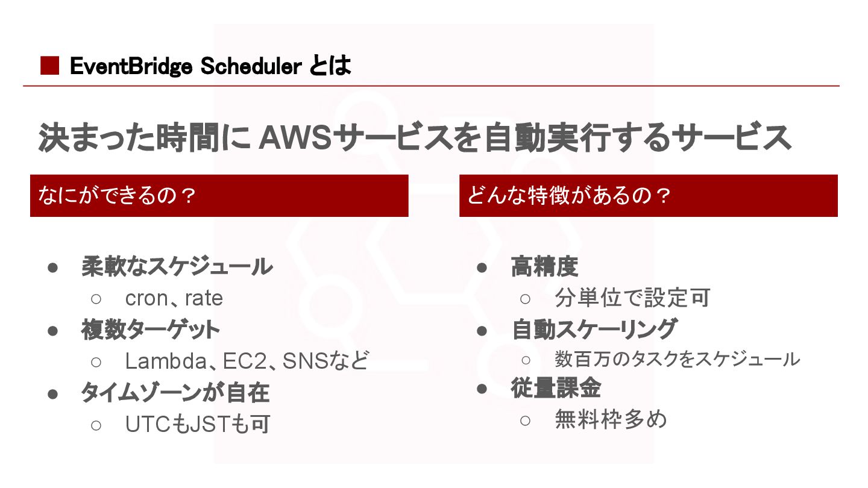Select the 高精度 bullet item

545,266
